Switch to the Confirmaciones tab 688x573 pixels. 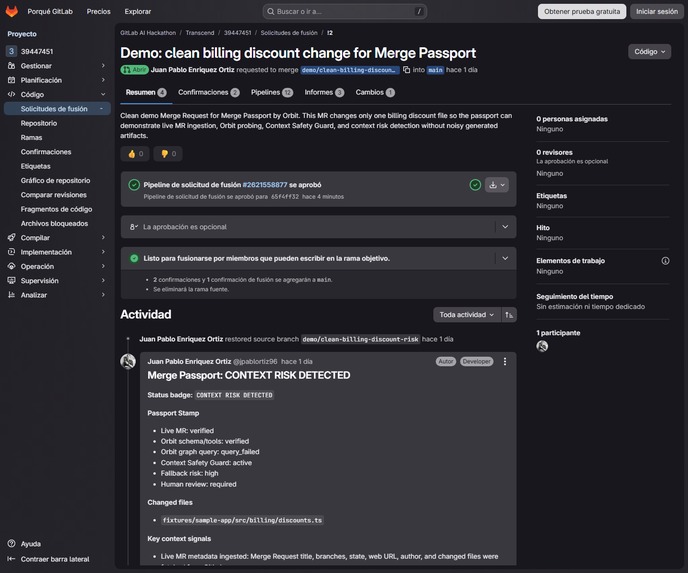pyautogui.click(x=208, y=93)
